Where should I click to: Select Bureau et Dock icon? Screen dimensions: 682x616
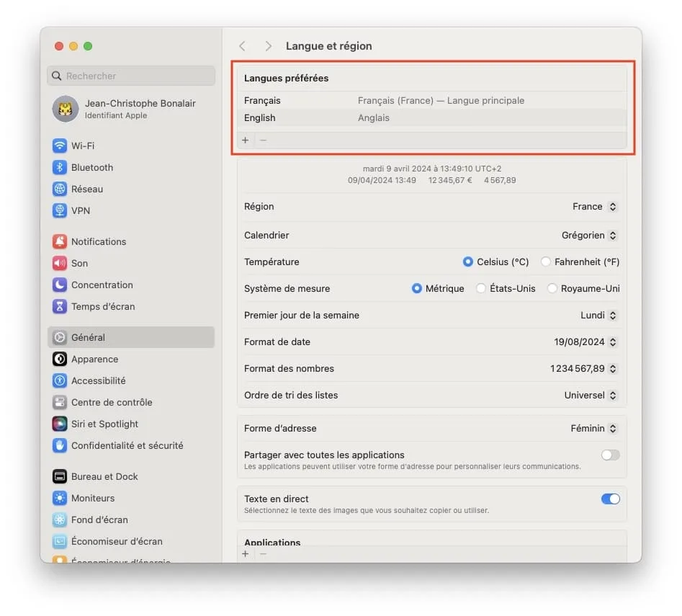click(60, 476)
